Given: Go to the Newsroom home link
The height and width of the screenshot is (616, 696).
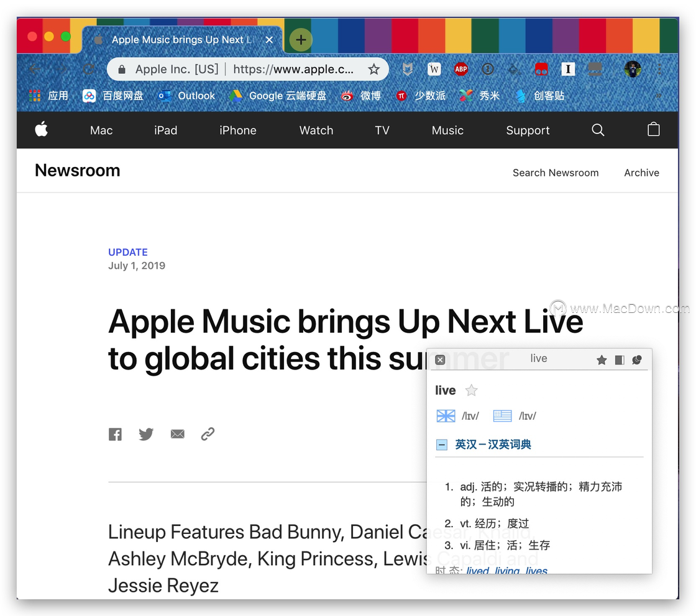Looking at the screenshot, I should coord(78,170).
